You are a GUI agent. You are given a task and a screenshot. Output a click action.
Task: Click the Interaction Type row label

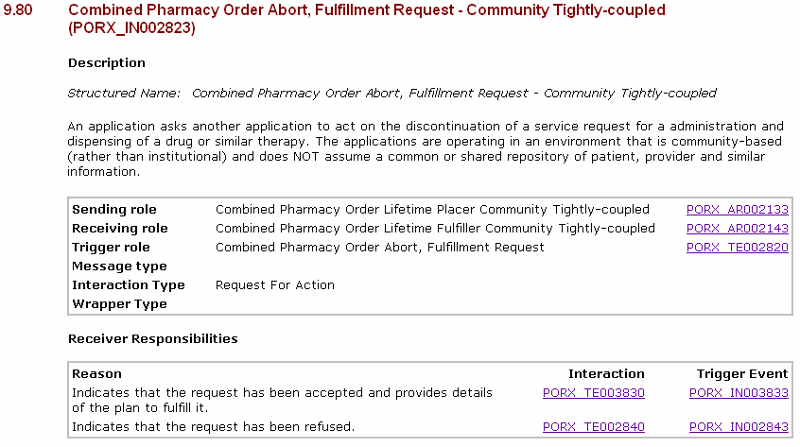click(x=129, y=285)
